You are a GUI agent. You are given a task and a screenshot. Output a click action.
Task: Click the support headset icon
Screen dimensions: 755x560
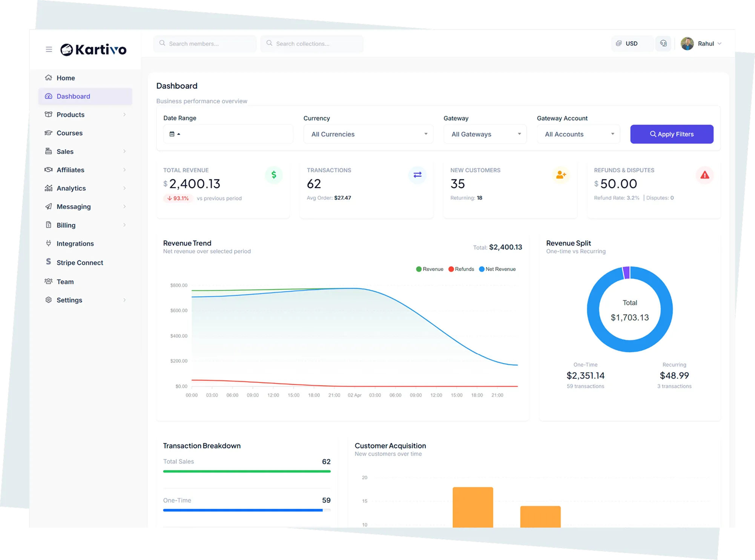click(x=663, y=43)
